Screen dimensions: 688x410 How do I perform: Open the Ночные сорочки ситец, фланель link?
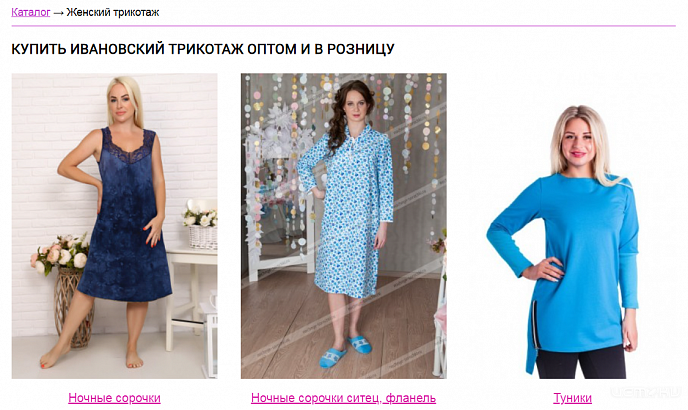(344, 398)
